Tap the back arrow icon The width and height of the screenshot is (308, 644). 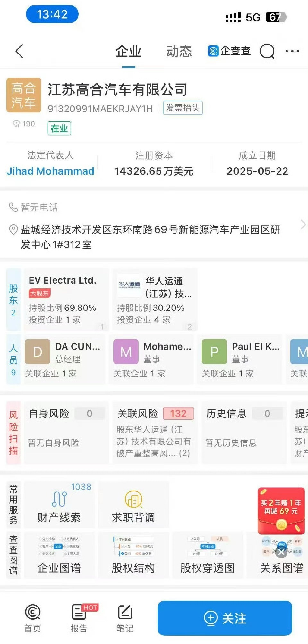pyautogui.click(x=19, y=51)
